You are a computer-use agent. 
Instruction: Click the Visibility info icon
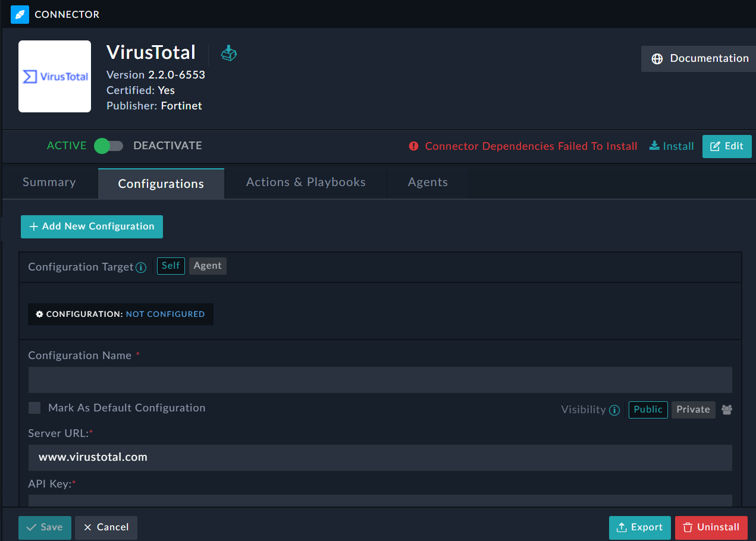(615, 410)
